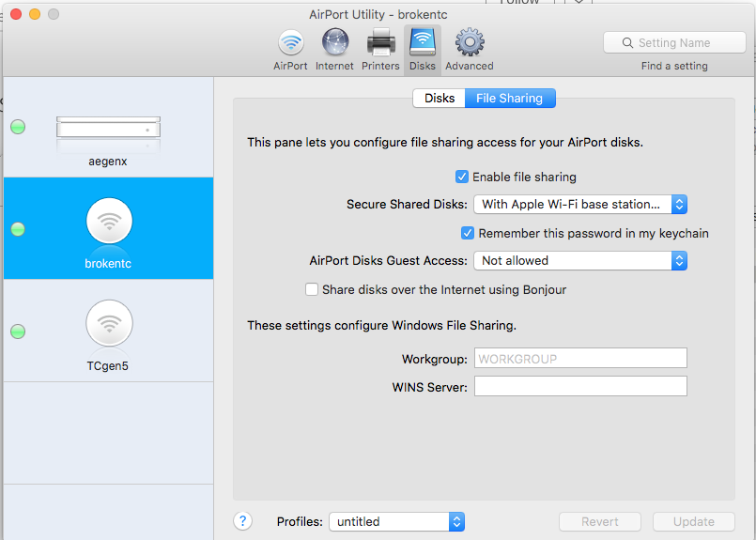Click the brokentc device name label
Screen dimensions: 756x540
pyautogui.click(x=108, y=264)
